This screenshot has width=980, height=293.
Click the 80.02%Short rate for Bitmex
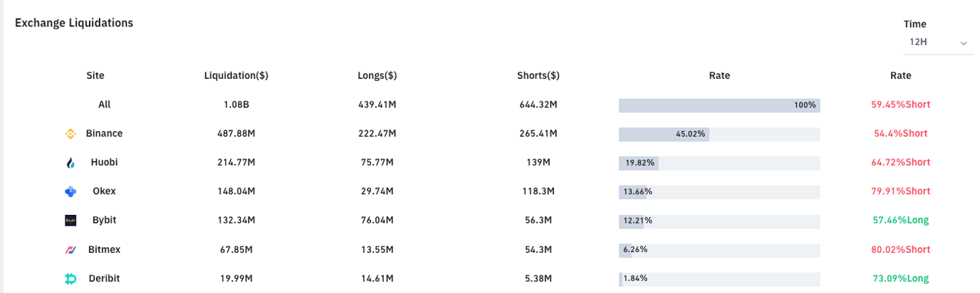point(900,250)
